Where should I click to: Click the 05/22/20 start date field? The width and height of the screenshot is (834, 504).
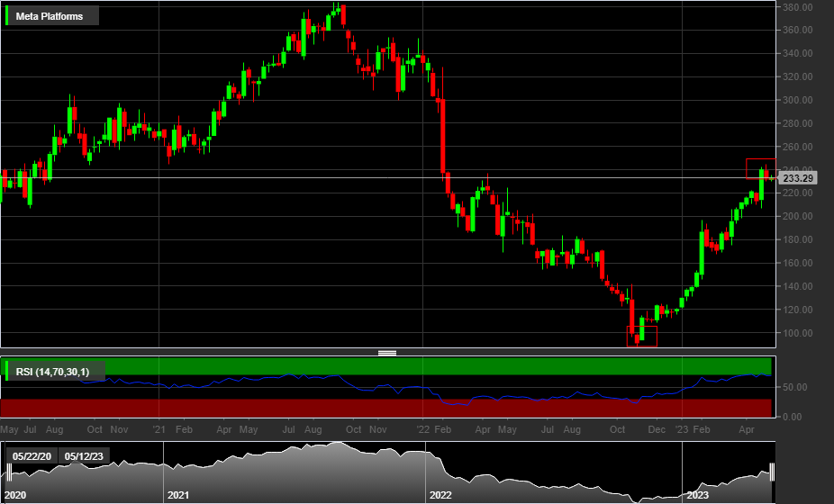click(32, 456)
